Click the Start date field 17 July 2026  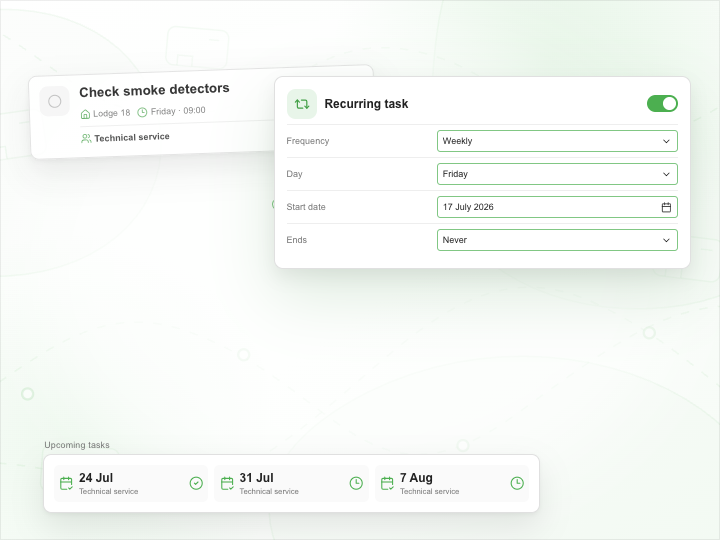(x=557, y=207)
